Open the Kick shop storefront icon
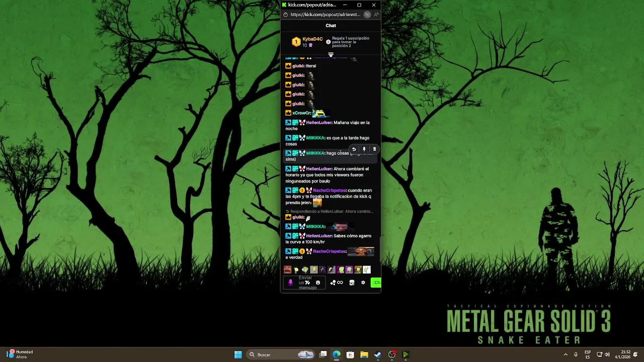 coord(352,283)
